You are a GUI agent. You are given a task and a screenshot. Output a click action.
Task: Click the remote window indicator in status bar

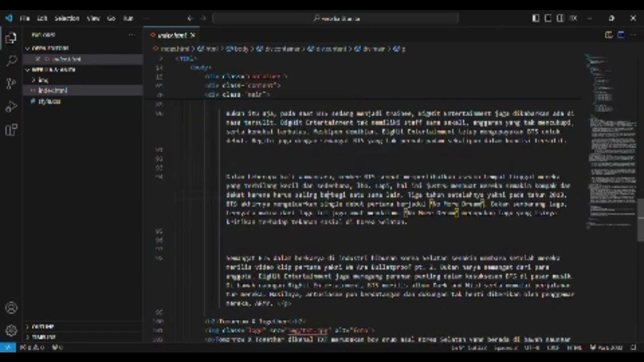pyautogui.click(x=8, y=347)
